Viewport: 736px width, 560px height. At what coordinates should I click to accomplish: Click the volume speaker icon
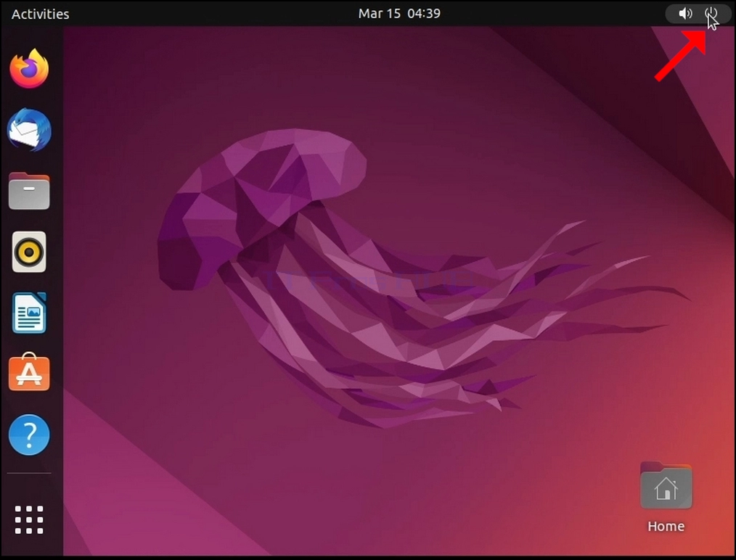[685, 14]
